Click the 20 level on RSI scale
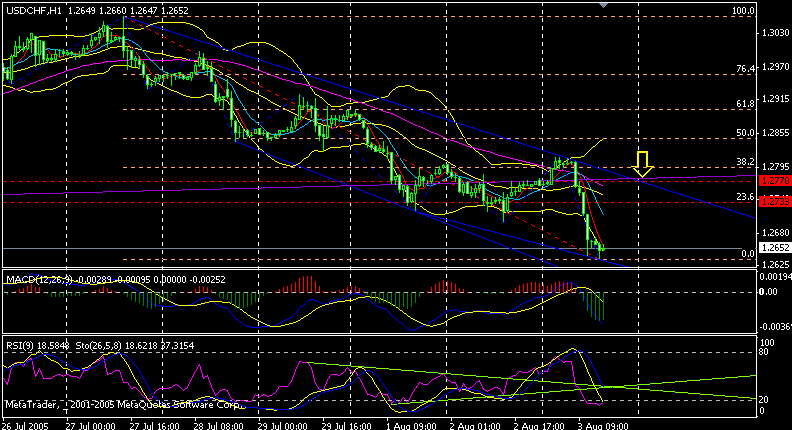 (x=764, y=400)
